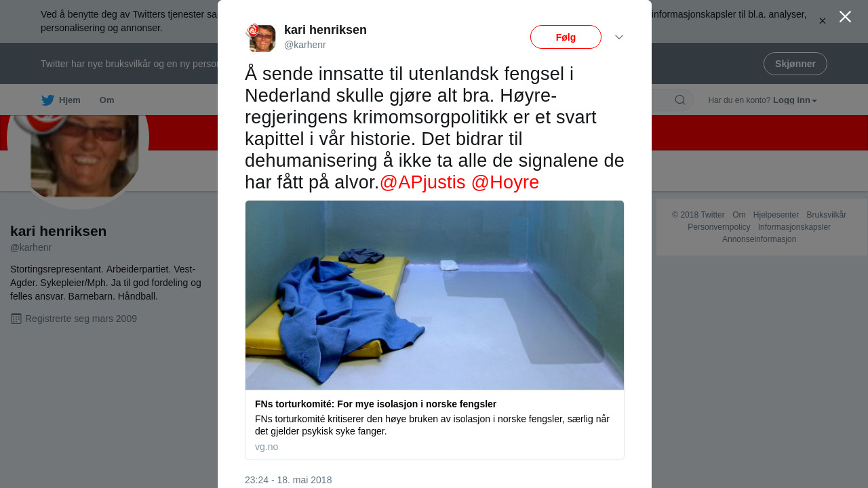Open the Personvernpolicy footer link
868x488 pixels.
(x=719, y=227)
